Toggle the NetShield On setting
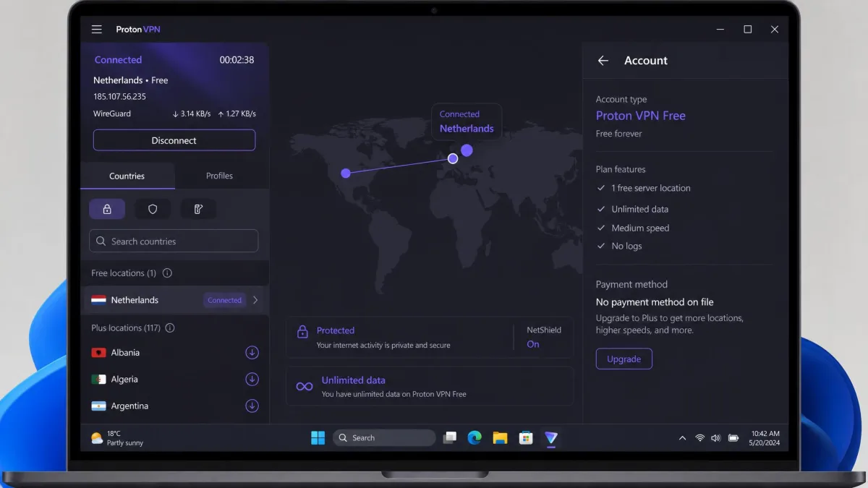The width and height of the screenshot is (868, 488). click(533, 344)
